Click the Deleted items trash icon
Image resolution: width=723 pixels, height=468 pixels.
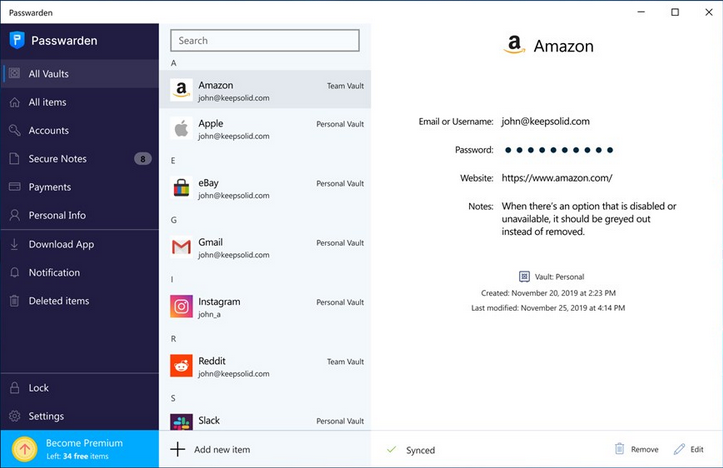(x=15, y=301)
